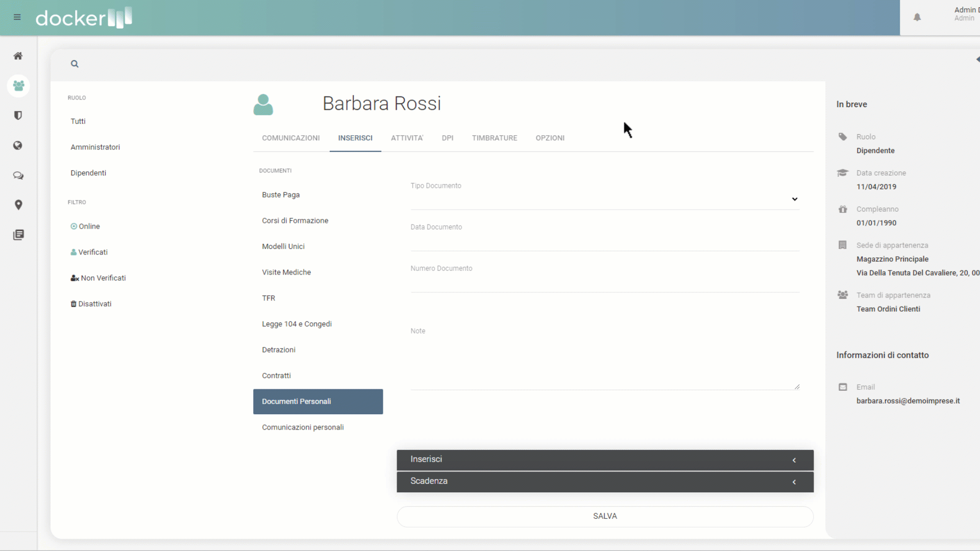
Task: Open the hamburger menu icon
Action: click(17, 17)
